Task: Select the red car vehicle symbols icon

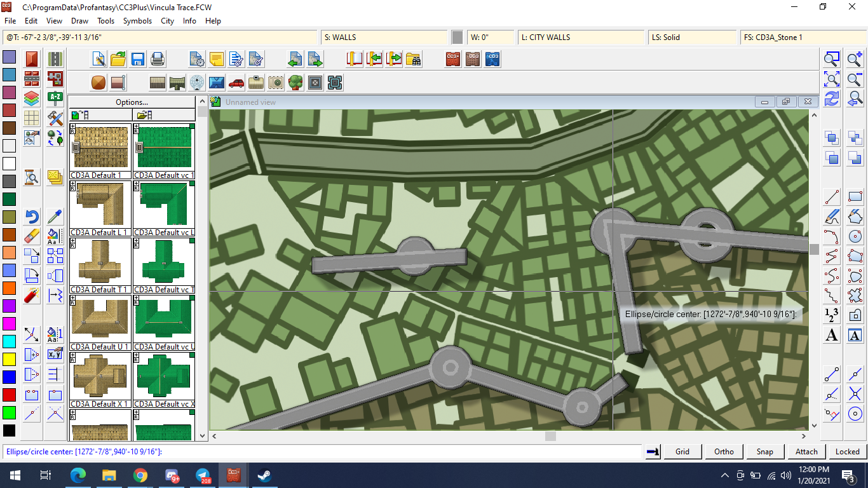Action: coord(236,83)
